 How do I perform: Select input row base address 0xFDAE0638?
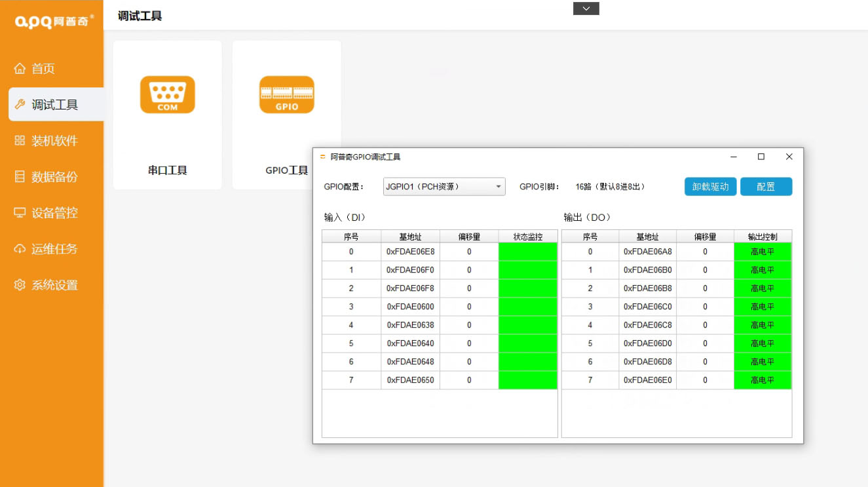pyautogui.click(x=410, y=325)
